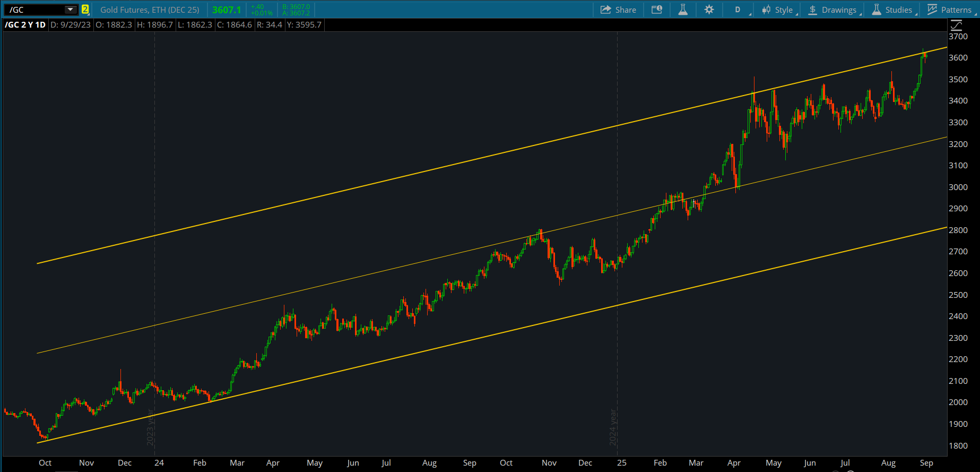The width and height of the screenshot is (980, 472).
Task: Click the R: 34.4 range value
Action: tap(270, 24)
